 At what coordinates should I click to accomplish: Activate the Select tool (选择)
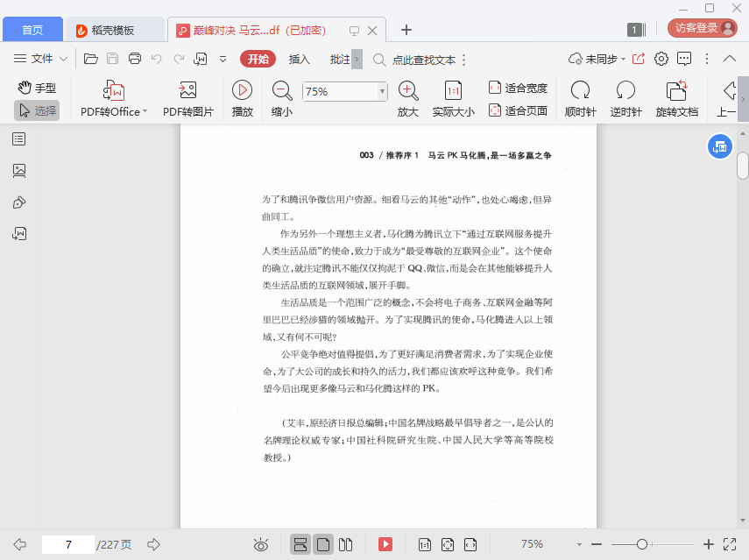(x=37, y=110)
